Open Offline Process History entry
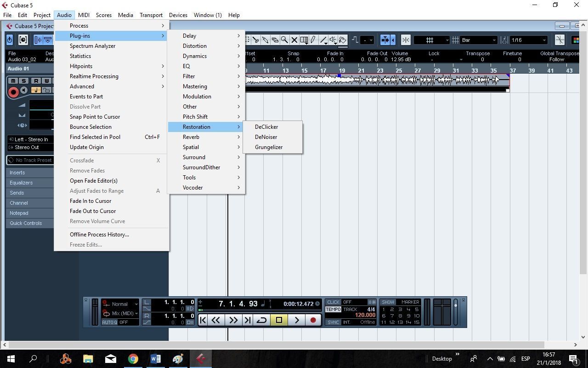The image size is (588, 368). point(112,235)
